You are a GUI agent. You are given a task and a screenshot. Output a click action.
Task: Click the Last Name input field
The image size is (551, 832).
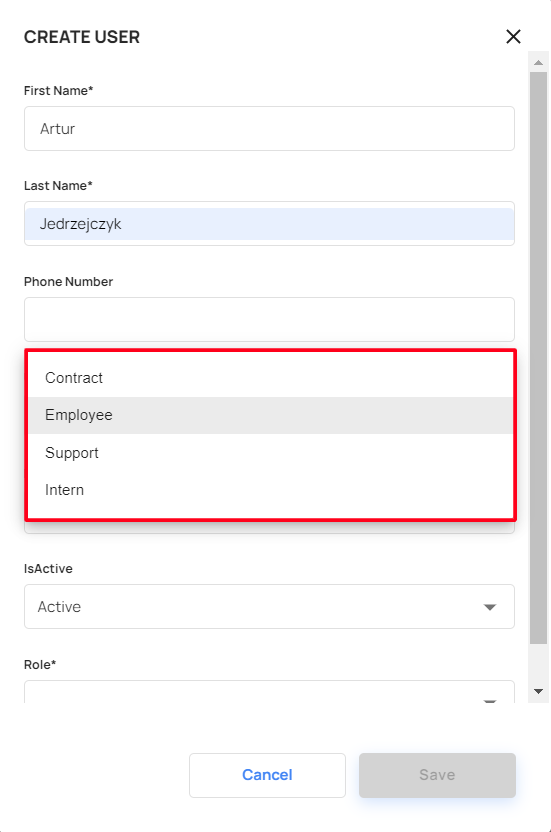click(x=269, y=223)
